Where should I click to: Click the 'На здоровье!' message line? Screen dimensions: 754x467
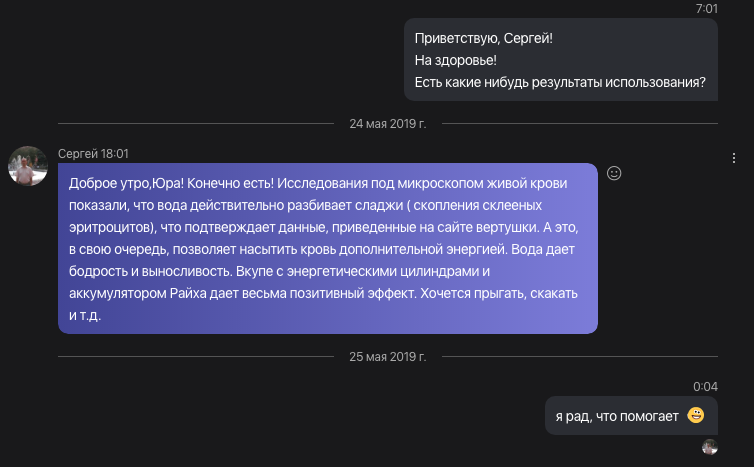[x=455, y=61]
